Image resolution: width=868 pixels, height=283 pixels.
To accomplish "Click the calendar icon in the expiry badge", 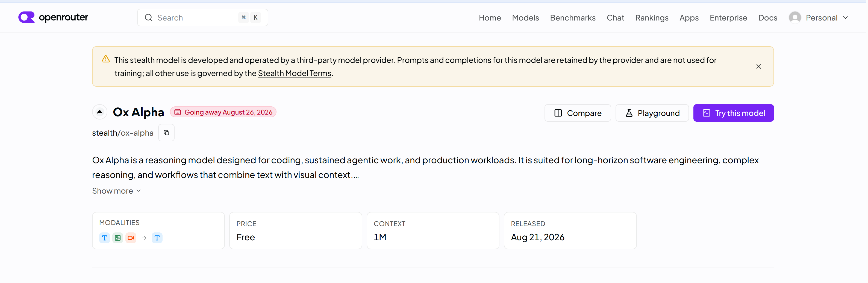I will click(178, 112).
